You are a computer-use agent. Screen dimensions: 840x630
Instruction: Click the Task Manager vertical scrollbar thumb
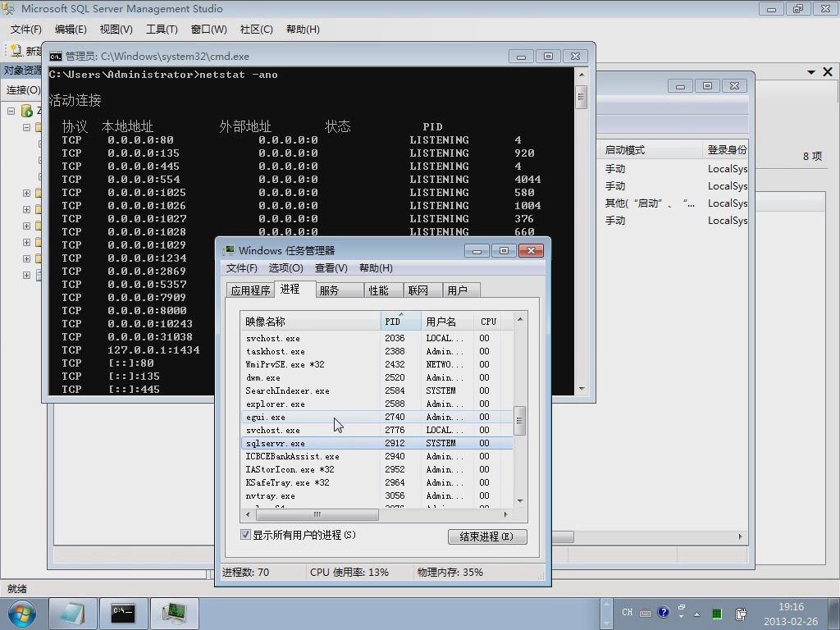coord(519,421)
